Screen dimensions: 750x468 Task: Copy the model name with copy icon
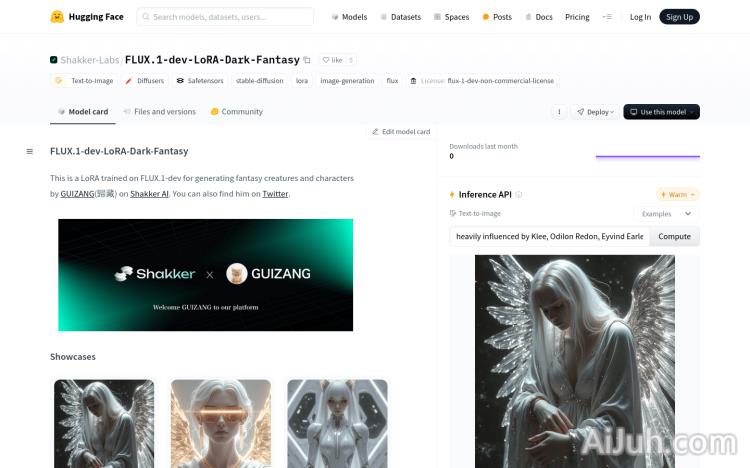[307, 60]
